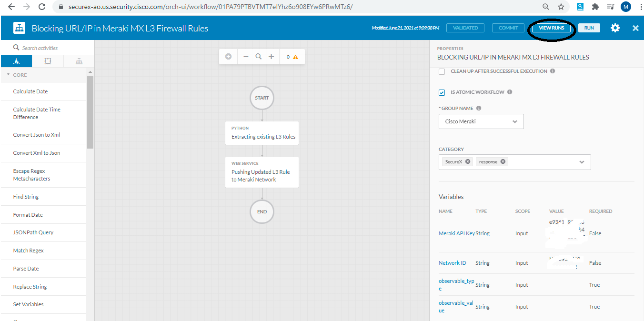Open browser profile avatar M
Screen dimensions: 644x321
tap(625, 7)
